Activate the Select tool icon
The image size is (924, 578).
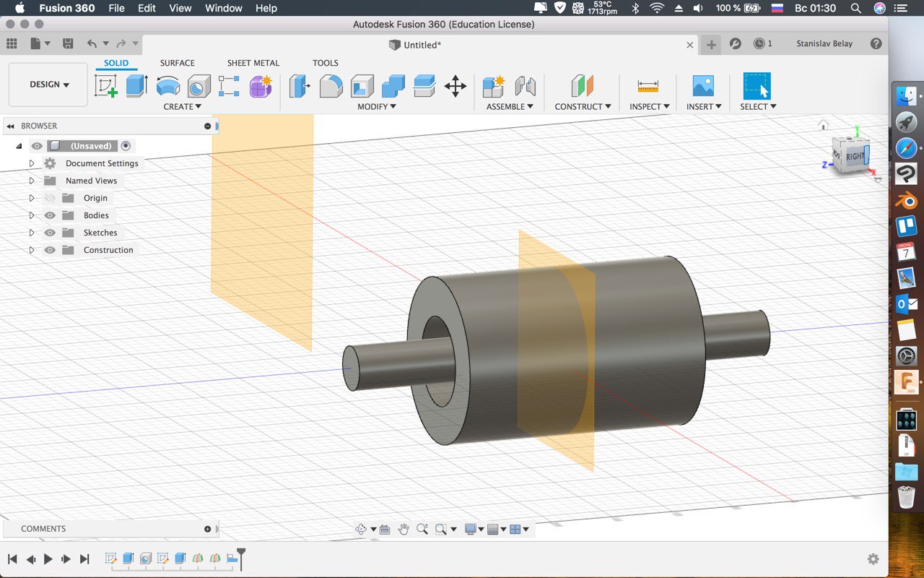pos(757,86)
